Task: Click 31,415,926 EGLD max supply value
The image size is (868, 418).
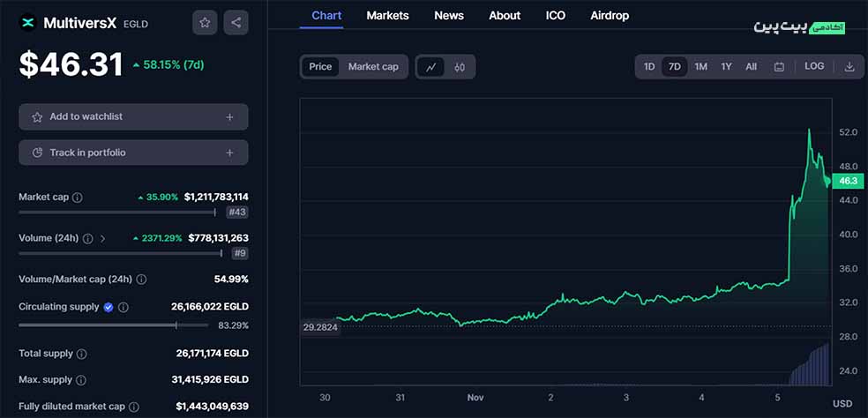Action: 210,380
